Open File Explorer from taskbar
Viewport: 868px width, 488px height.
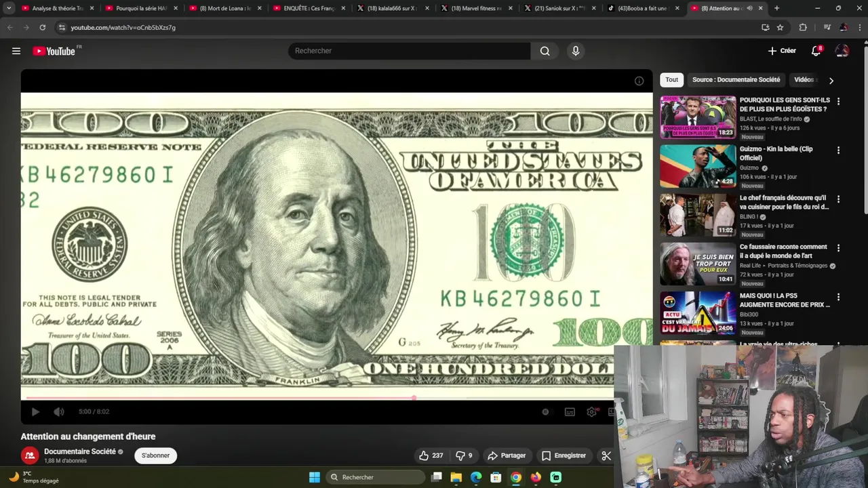click(x=456, y=477)
